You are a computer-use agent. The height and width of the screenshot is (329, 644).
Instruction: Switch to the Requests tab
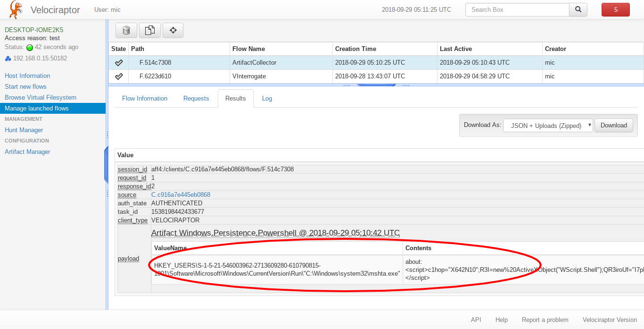196,98
